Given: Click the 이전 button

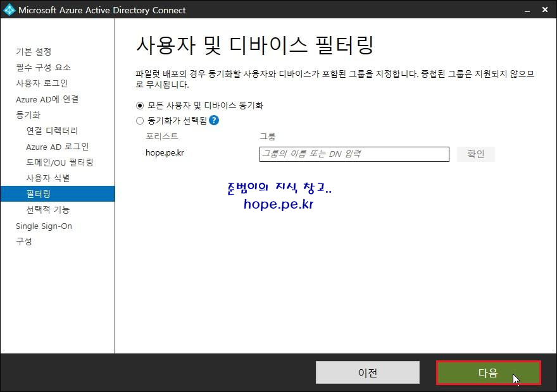Looking at the screenshot, I should coord(368,372).
